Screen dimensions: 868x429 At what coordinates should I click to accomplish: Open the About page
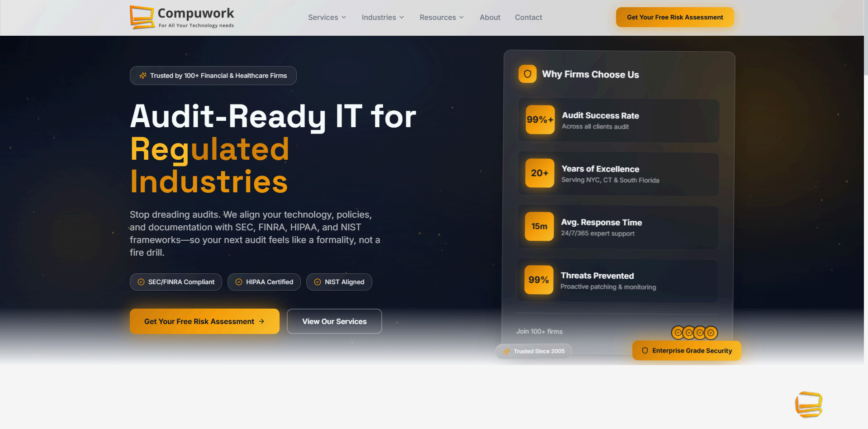[x=490, y=17]
